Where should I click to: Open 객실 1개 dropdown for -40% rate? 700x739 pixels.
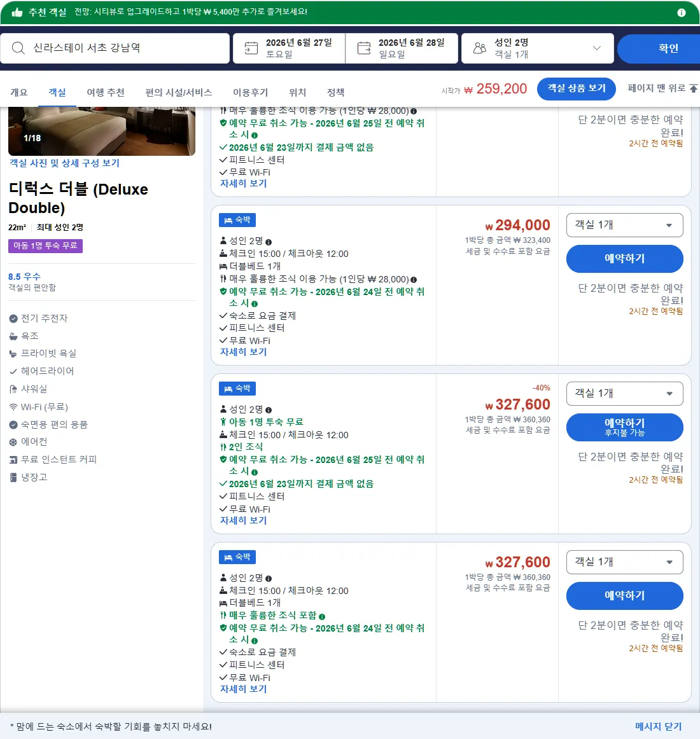624,394
